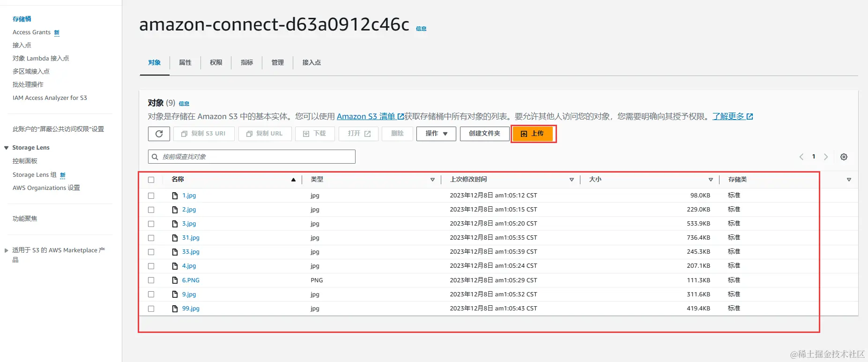Go to next page arrow
This screenshot has width=868, height=362.
point(826,157)
